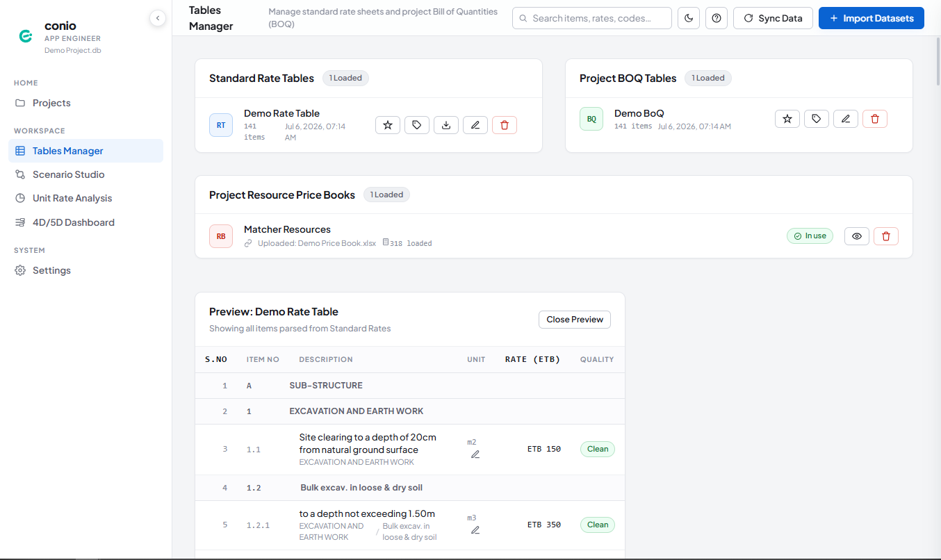Star the Demo BoQ table
The image size is (941, 560).
[x=787, y=119]
